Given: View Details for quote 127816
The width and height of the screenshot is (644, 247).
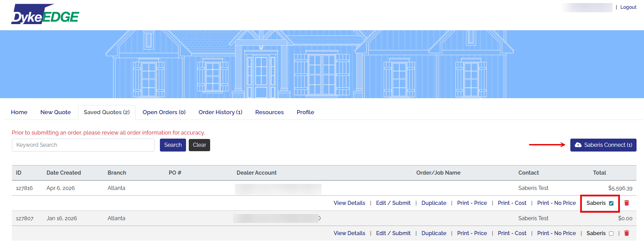Looking at the screenshot, I should [349, 203].
